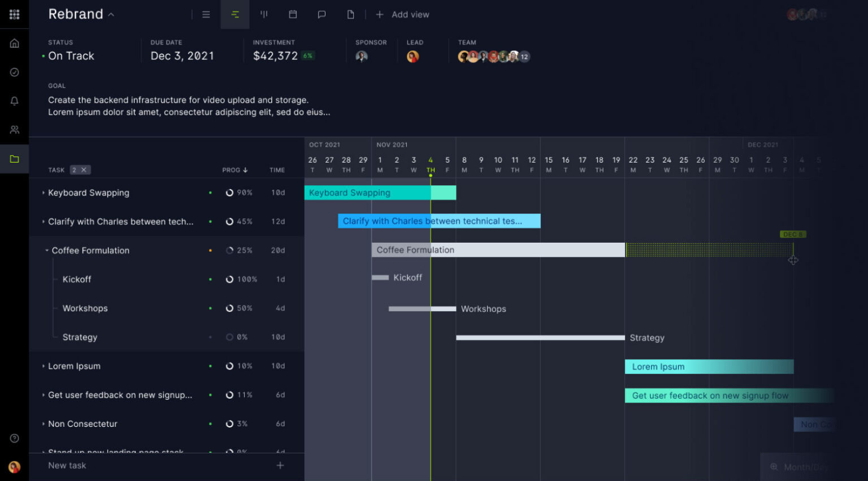868x481 pixels.
Task: Open help via the question mark icon
Action: click(x=14, y=439)
